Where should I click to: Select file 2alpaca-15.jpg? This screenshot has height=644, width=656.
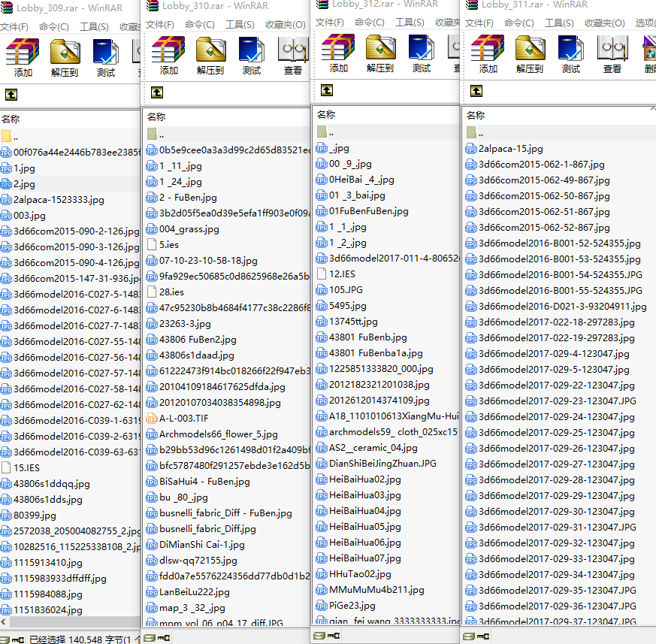[x=510, y=148]
